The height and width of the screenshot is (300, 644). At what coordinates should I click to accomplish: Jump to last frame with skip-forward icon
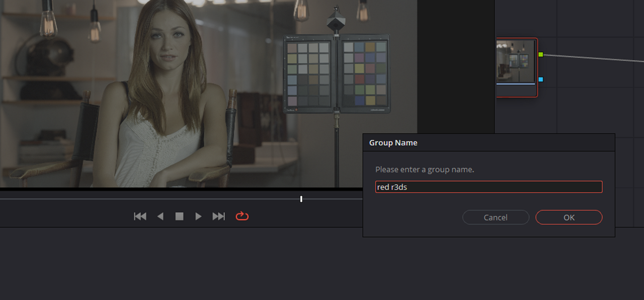point(218,216)
